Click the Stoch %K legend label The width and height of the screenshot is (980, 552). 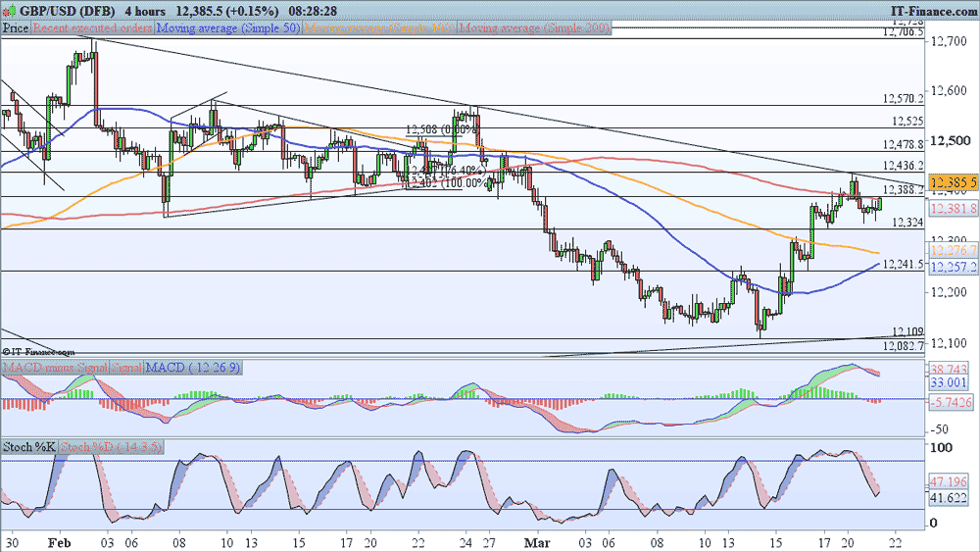click(x=29, y=447)
